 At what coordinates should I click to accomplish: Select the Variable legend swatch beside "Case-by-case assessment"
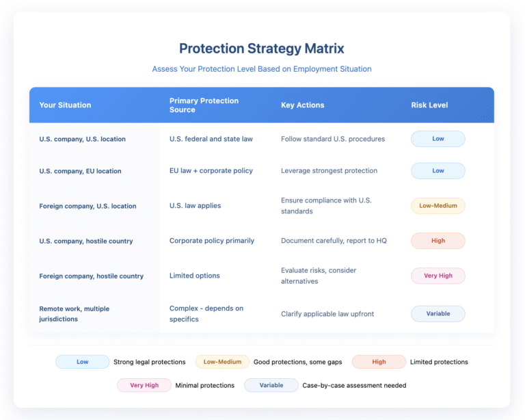pos(271,385)
